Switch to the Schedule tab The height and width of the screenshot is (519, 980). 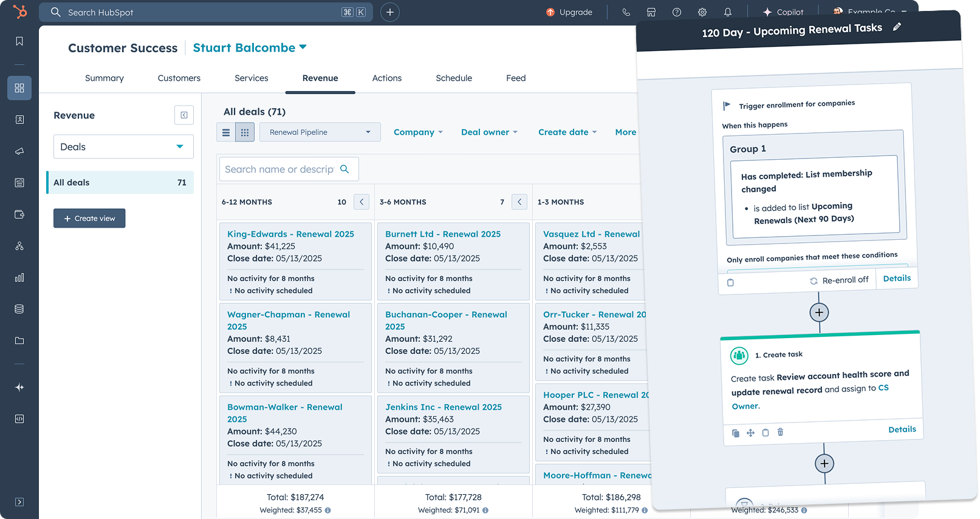454,78
